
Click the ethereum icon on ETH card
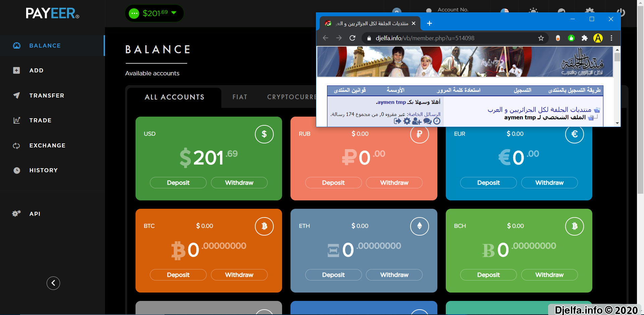tap(419, 226)
